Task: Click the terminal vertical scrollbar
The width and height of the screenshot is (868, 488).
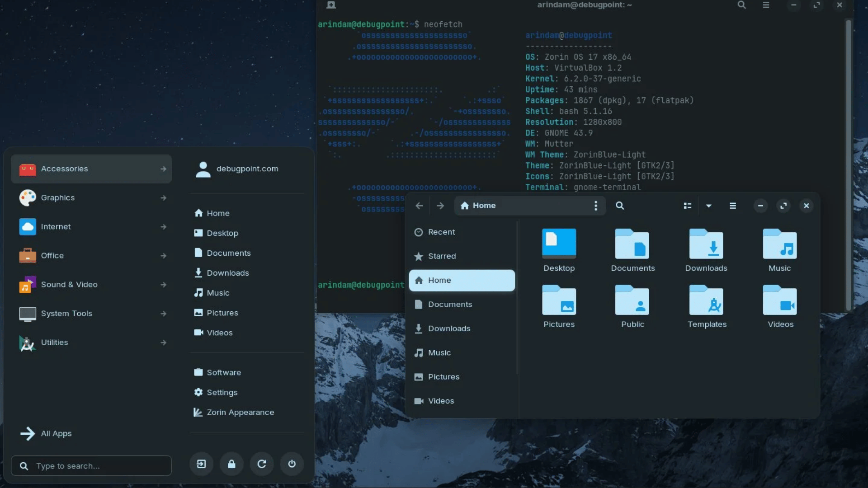Action: [x=849, y=165]
